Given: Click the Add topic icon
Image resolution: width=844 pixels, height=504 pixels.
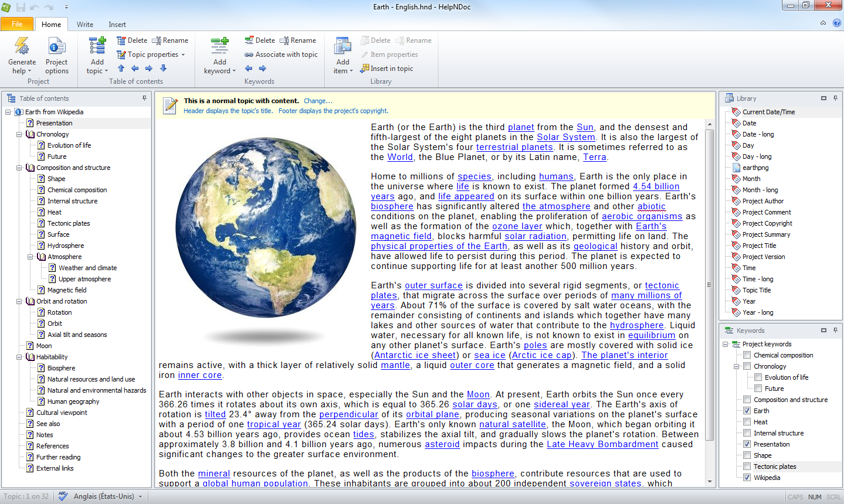Looking at the screenshot, I should point(97,47).
